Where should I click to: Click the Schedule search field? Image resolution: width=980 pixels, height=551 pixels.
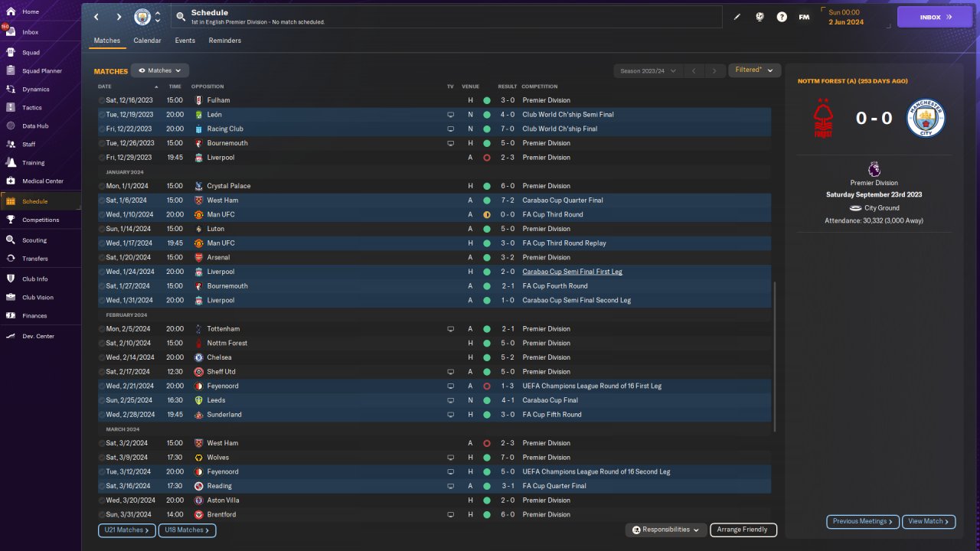tap(446, 17)
